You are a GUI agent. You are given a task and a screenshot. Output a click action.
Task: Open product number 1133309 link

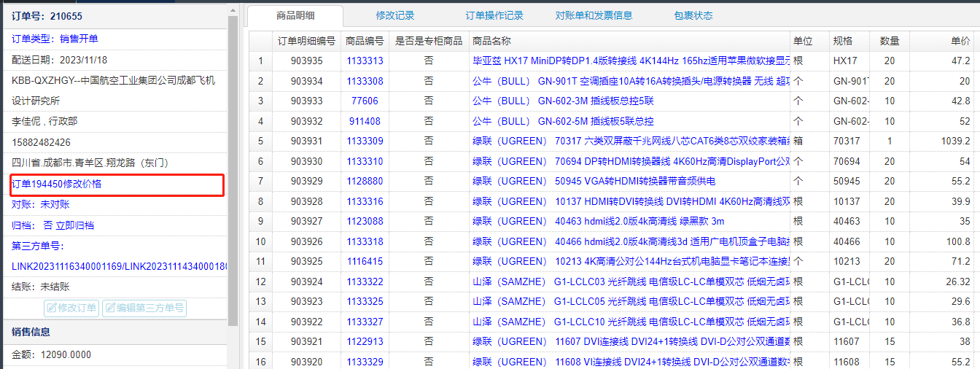pyautogui.click(x=365, y=141)
